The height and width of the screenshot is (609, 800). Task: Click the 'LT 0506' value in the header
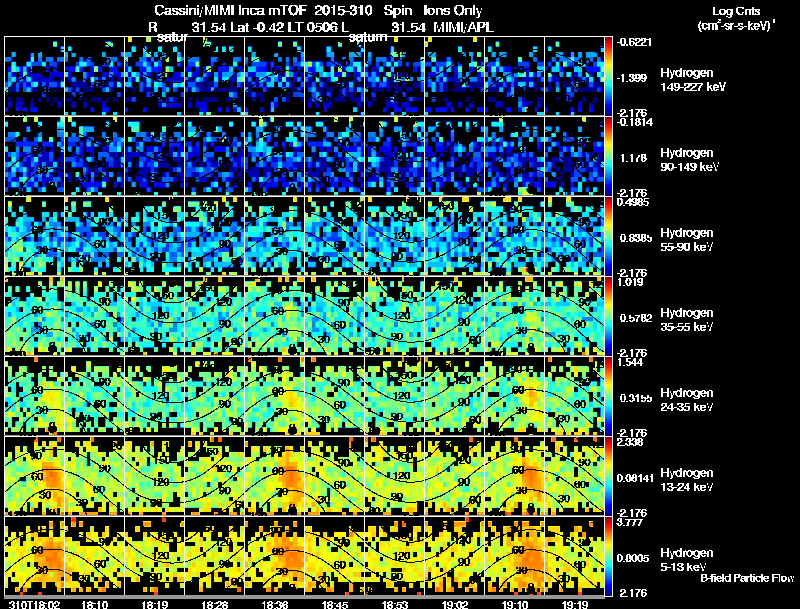point(311,28)
